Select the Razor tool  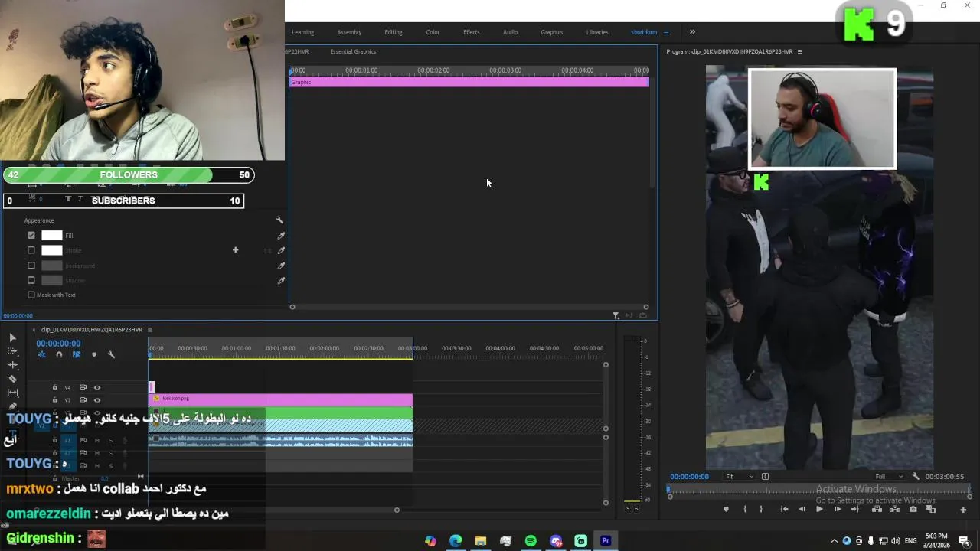[12, 379]
